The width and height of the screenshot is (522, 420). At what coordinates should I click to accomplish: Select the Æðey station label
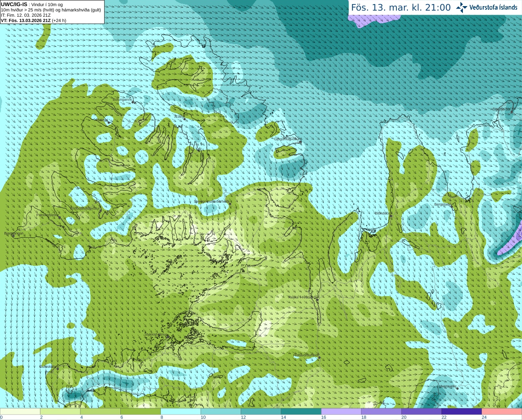tap(179, 117)
